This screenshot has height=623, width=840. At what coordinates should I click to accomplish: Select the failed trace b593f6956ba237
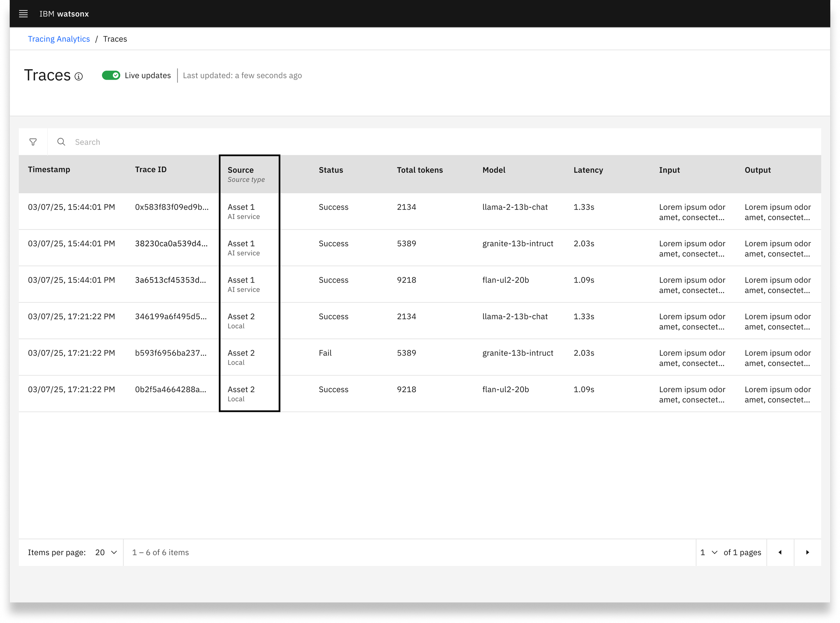point(420,358)
